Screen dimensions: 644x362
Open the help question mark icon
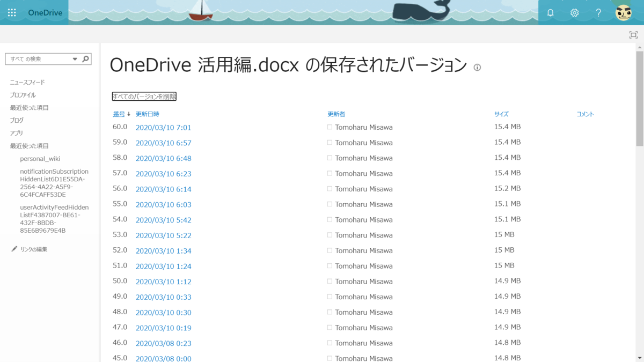pyautogui.click(x=598, y=12)
